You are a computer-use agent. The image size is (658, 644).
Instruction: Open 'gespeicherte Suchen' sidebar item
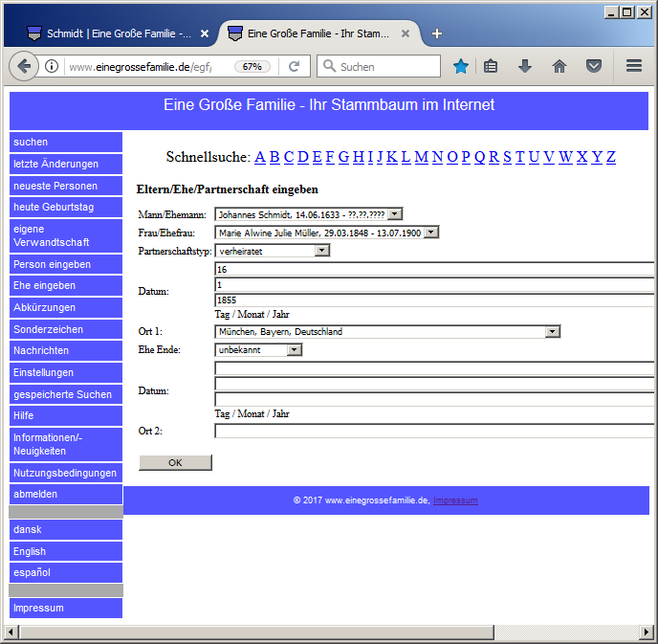(66, 394)
